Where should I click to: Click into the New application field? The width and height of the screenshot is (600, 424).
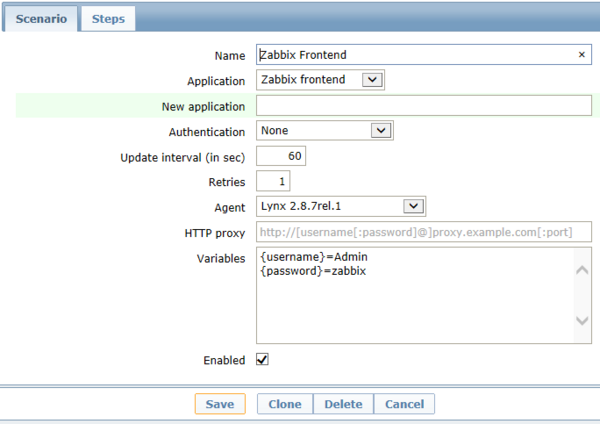tap(424, 106)
